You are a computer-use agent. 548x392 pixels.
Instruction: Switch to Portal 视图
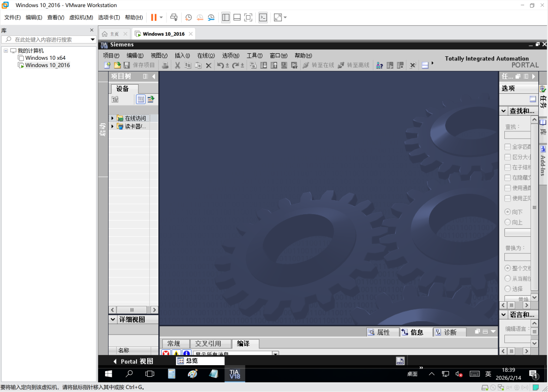pyautogui.click(x=133, y=361)
